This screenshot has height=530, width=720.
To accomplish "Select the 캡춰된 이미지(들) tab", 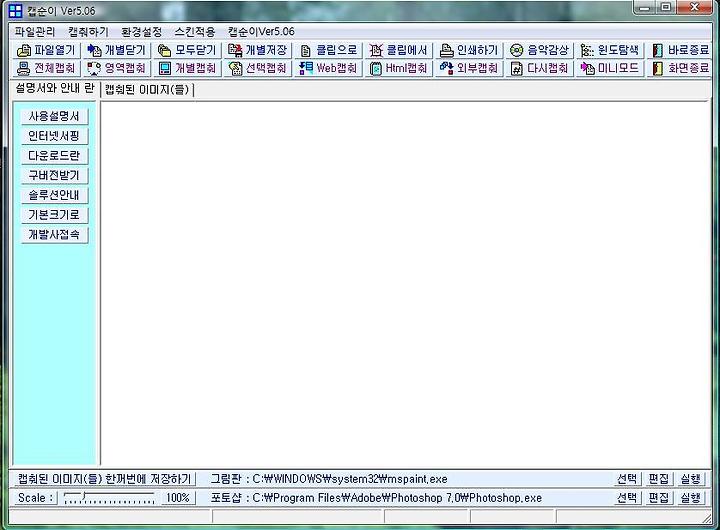I will pyautogui.click(x=147, y=90).
